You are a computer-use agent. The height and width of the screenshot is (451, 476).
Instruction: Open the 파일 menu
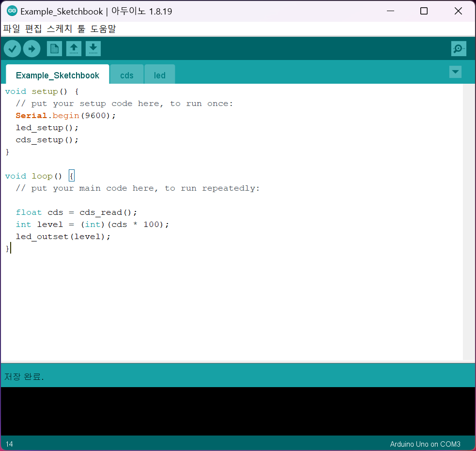tap(12, 29)
